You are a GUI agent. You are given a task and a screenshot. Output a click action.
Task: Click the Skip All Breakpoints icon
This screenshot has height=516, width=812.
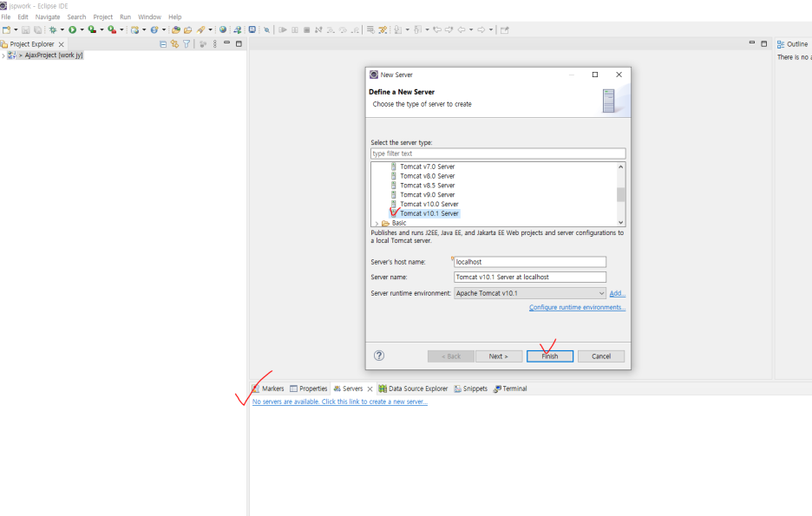point(266,30)
